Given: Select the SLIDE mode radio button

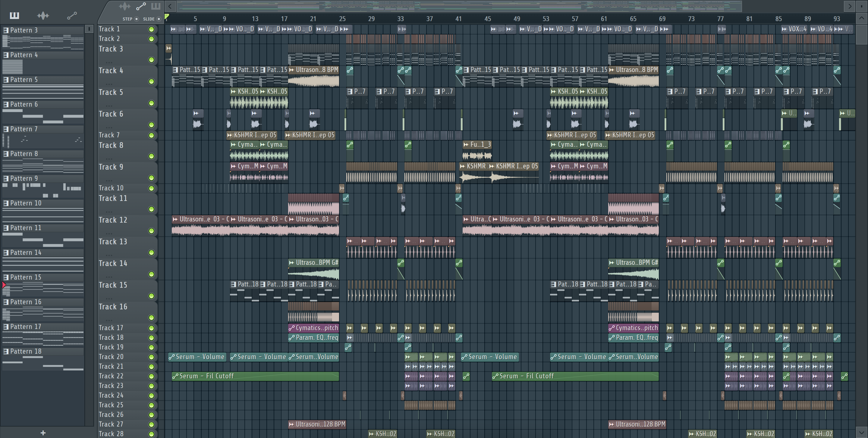Looking at the screenshot, I should click(x=159, y=19).
